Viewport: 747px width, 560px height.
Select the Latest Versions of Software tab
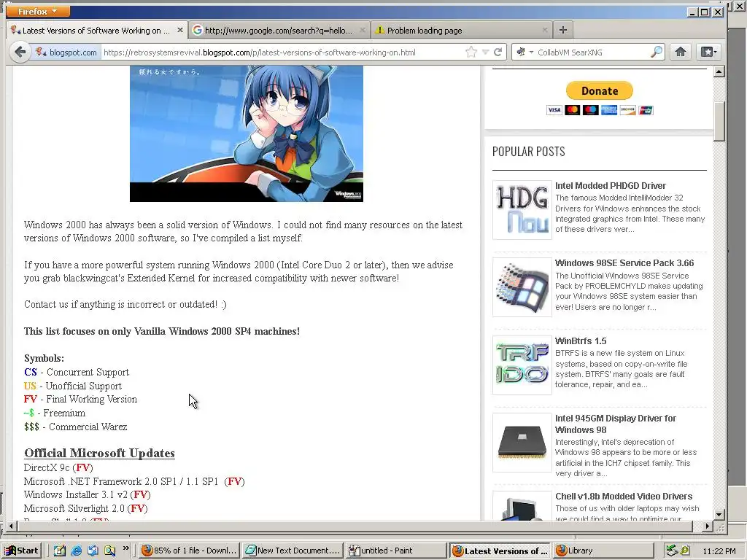point(96,31)
